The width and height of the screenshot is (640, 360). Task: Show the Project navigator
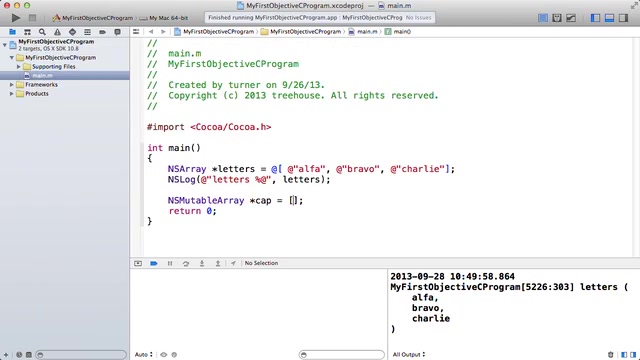[x=12, y=32]
